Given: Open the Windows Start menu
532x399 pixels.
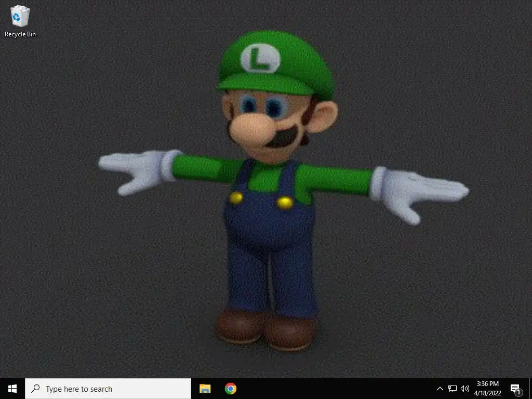Looking at the screenshot, I should [12, 389].
